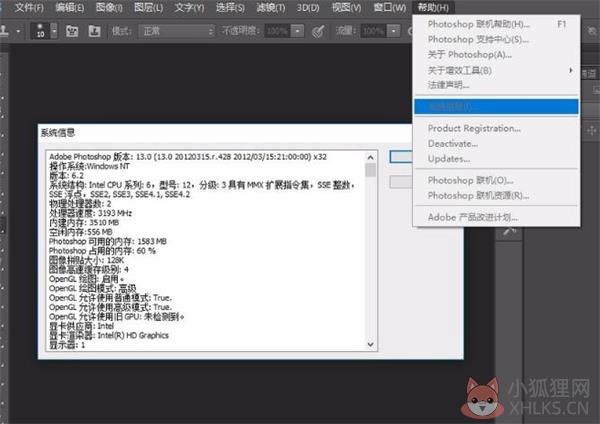Open the 模式 blend mode dropdown (正常)
Viewport: 600px width, 424px height.
click(176, 31)
